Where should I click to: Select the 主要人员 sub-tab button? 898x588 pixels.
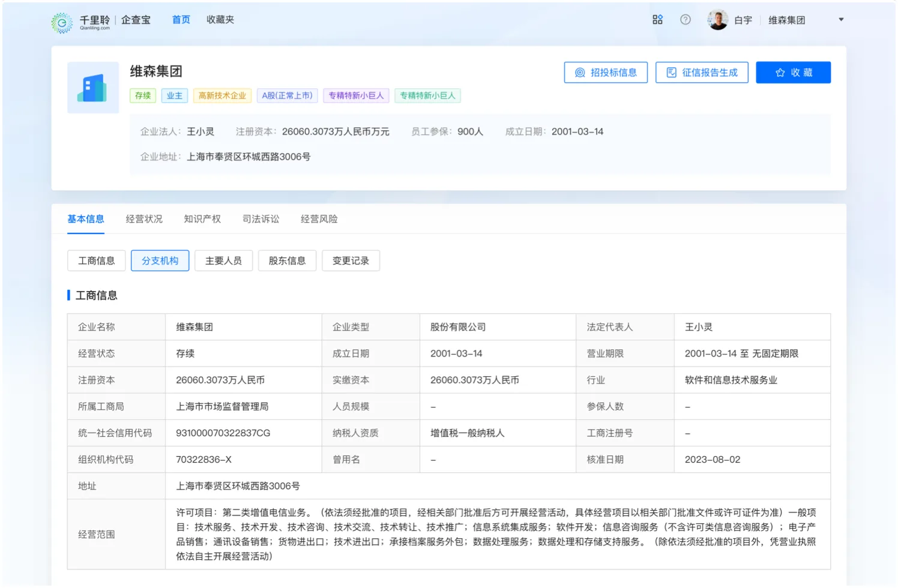[223, 260]
